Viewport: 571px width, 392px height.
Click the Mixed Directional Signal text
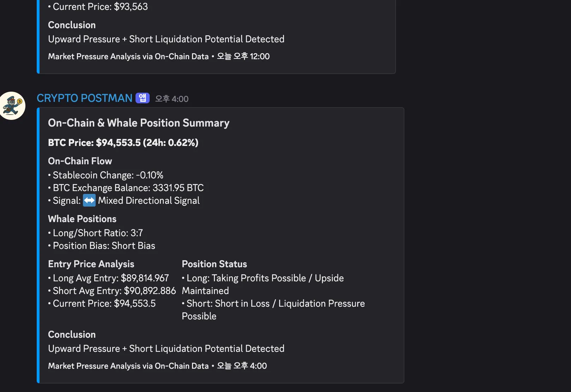(x=149, y=201)
